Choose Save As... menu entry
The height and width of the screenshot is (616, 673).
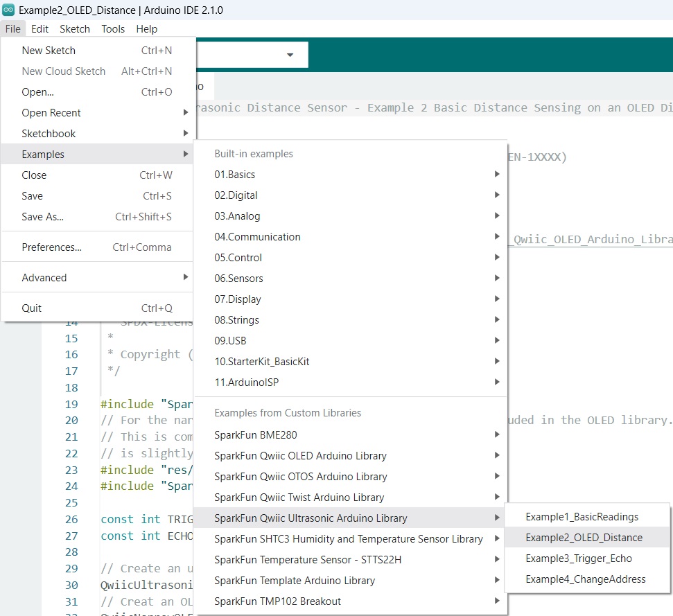tap(42, 217)
